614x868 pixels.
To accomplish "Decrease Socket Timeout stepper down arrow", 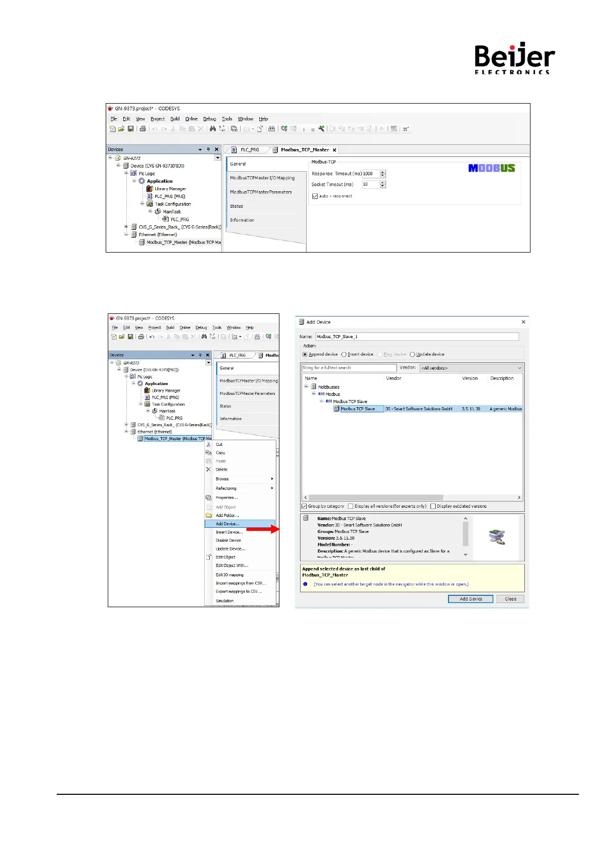I will click(x=383, y=186).
